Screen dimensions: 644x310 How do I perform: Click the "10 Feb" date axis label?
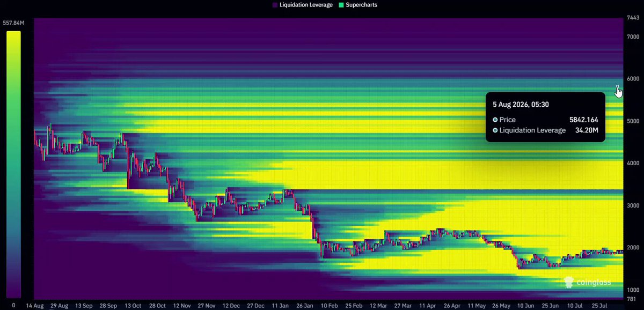click(330, 305)
